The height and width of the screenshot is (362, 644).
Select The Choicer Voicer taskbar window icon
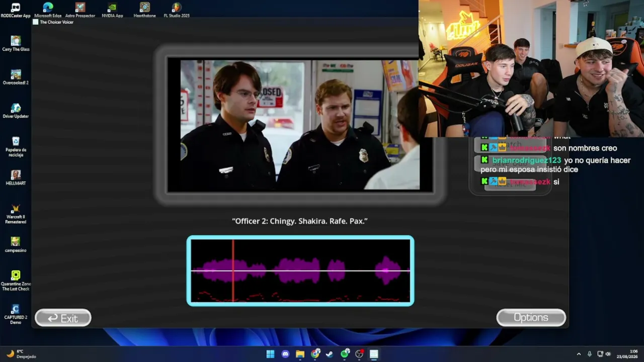374,354
